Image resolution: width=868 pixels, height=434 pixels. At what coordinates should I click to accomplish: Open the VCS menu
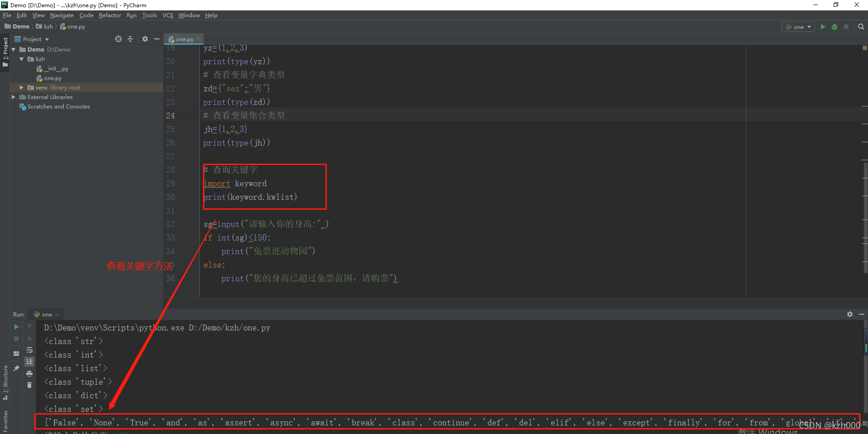[x=168, y=15]
